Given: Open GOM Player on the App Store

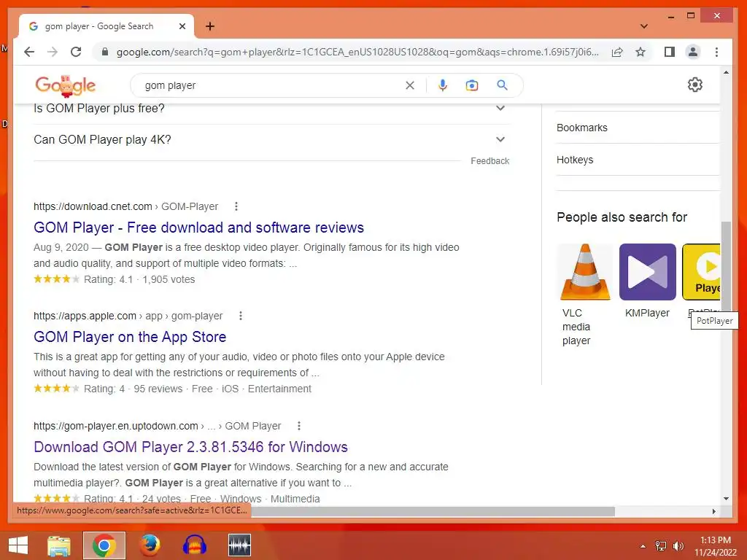Looking at the screenshot, I should (x=130, y=337).
